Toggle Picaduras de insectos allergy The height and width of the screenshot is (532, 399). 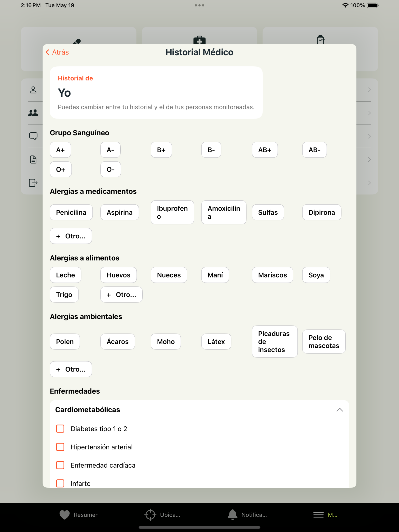275,342
